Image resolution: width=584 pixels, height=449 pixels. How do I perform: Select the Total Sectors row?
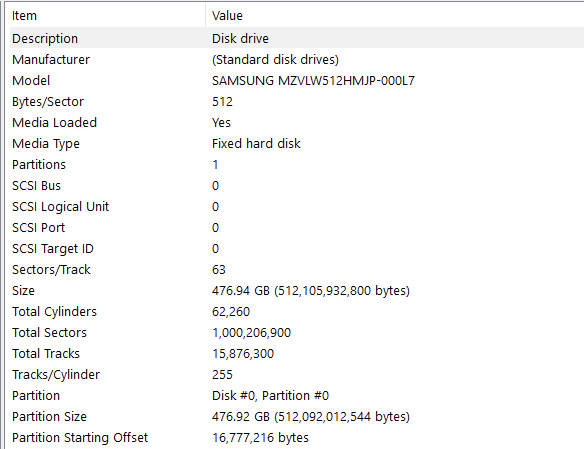coord(297,332)
